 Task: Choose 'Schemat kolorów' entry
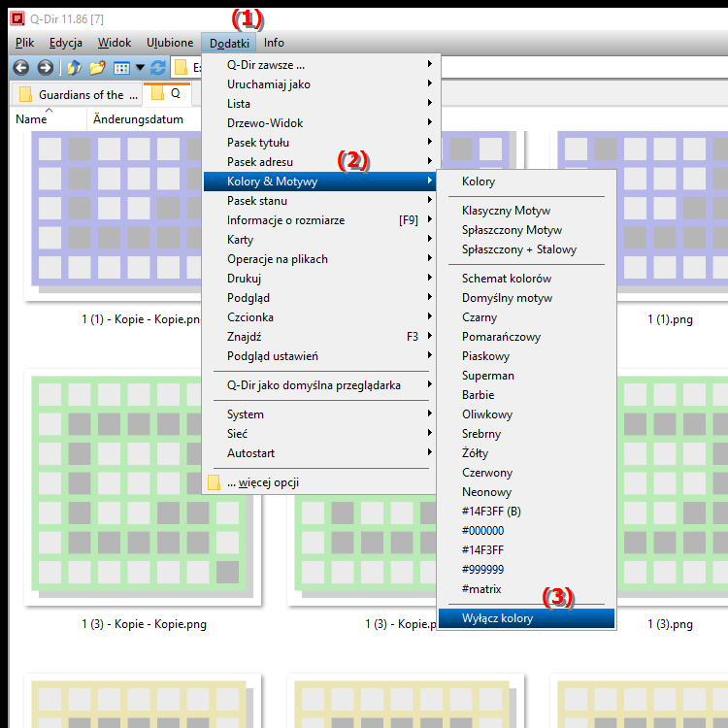(x=526, y=279)
